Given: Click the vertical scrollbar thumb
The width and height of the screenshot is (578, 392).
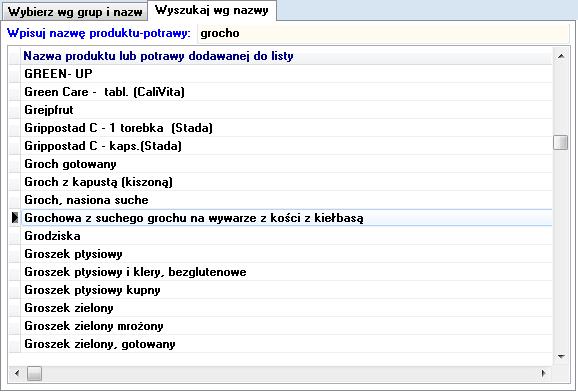Looking at the screenshot, I should coord(561,143).
